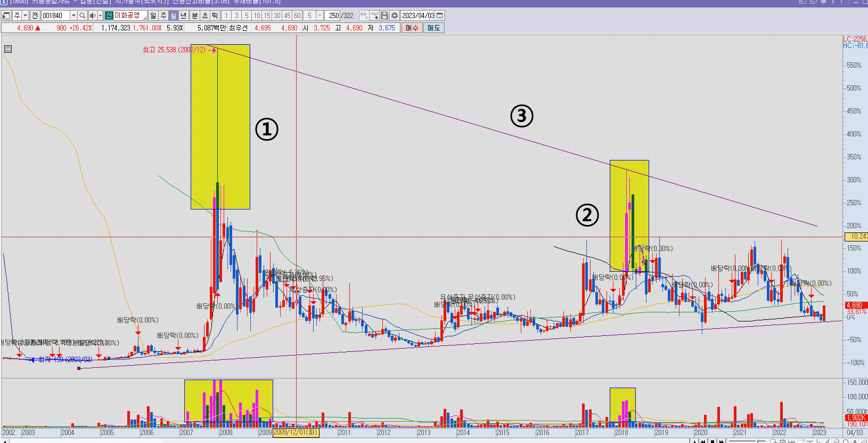This screenshot has height=443, width=868.
Task: Click the indicator add/crosshair icon in toolbar
Action: 374,15
